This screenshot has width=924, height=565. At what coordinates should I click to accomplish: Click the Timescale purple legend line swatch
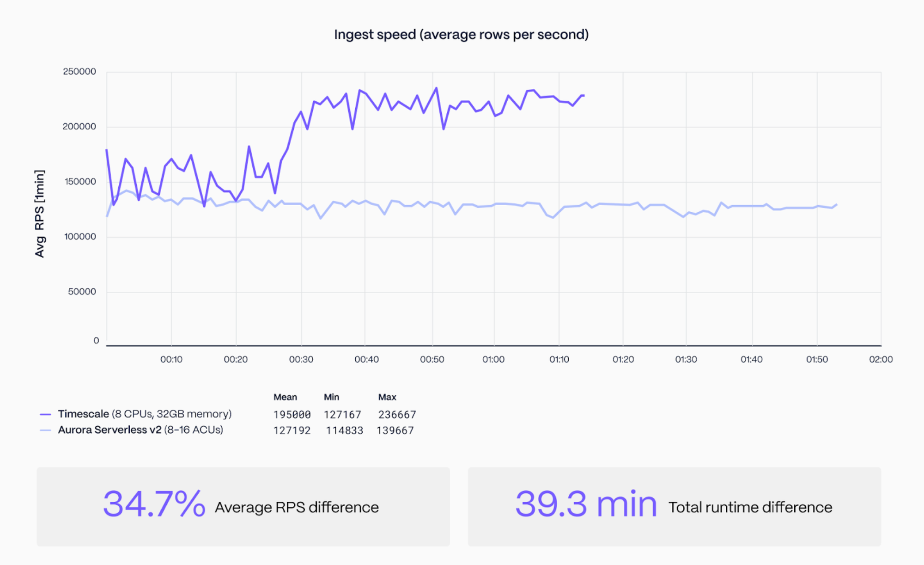click(45, 415)
